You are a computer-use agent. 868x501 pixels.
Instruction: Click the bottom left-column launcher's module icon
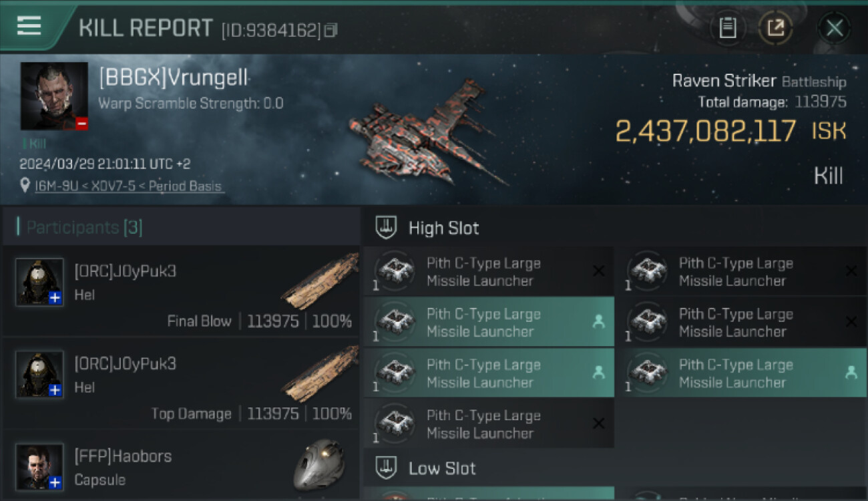[x=395, y=424]
